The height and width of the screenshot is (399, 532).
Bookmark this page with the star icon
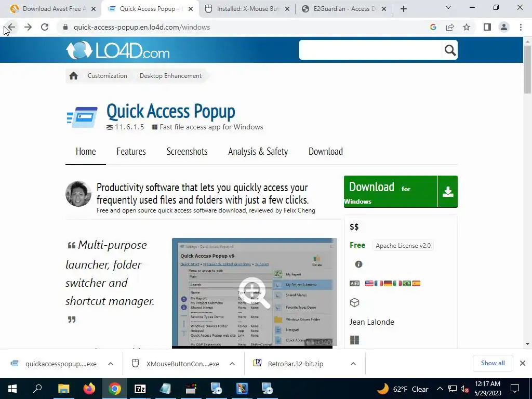pyautogui.click(x=467, y=27)
